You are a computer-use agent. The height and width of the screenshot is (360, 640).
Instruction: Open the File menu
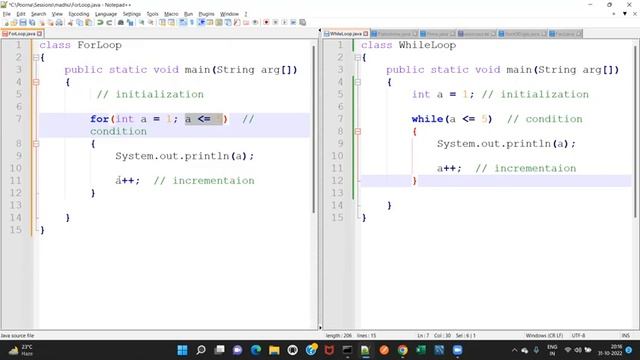(x=7, y=14)
